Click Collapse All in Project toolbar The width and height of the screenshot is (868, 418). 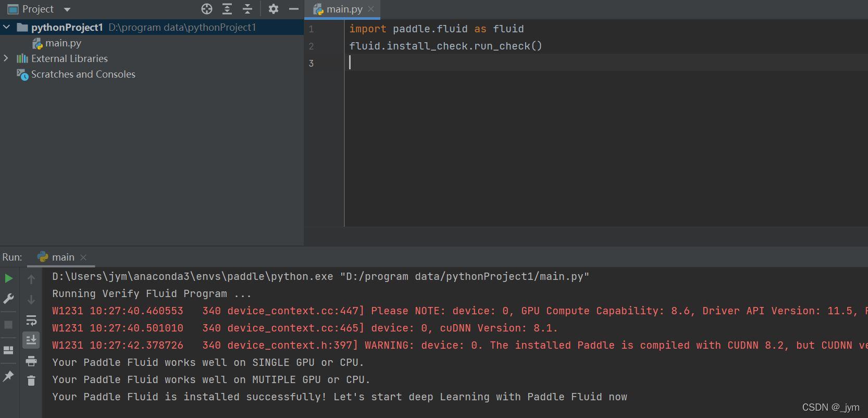[x=247, y=9]
